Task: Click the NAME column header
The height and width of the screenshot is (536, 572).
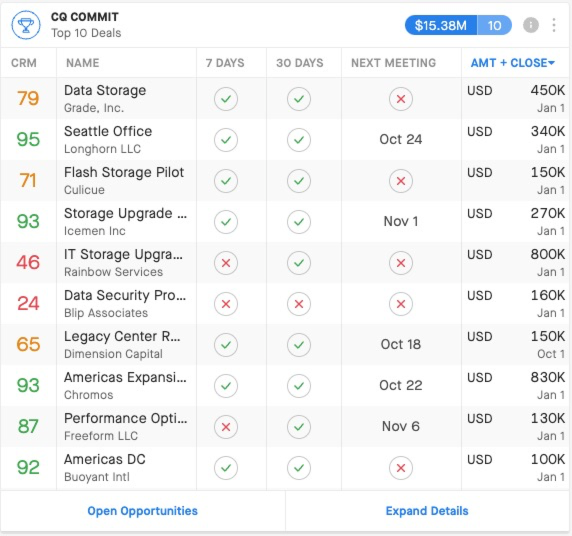Action: (x=82, y=63)
